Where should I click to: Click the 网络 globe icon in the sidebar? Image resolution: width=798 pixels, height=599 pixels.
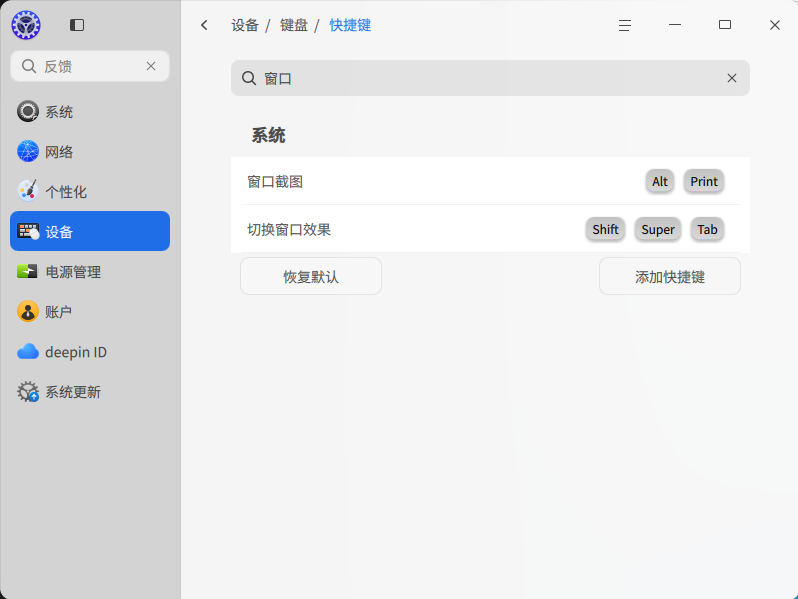click(x=27, y=151)
